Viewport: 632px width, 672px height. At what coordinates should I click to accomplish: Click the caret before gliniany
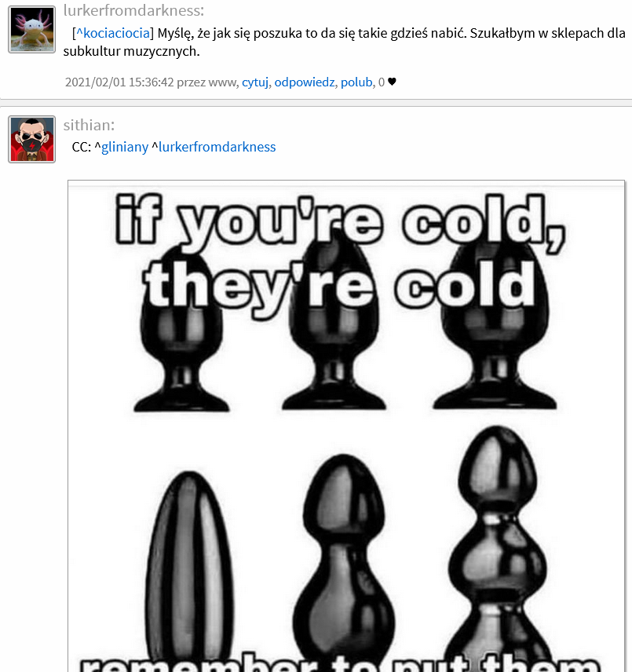[x=97, y=146]
